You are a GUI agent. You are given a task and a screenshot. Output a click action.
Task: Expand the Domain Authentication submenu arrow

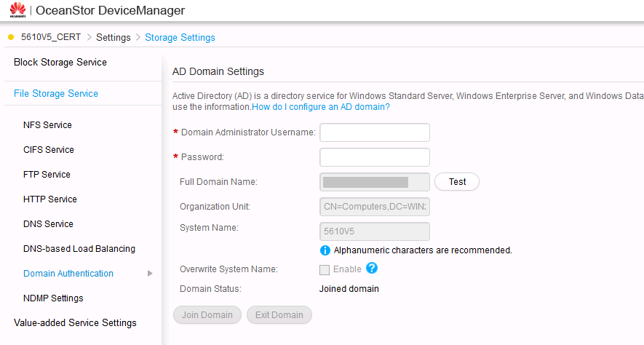point(150,274)
